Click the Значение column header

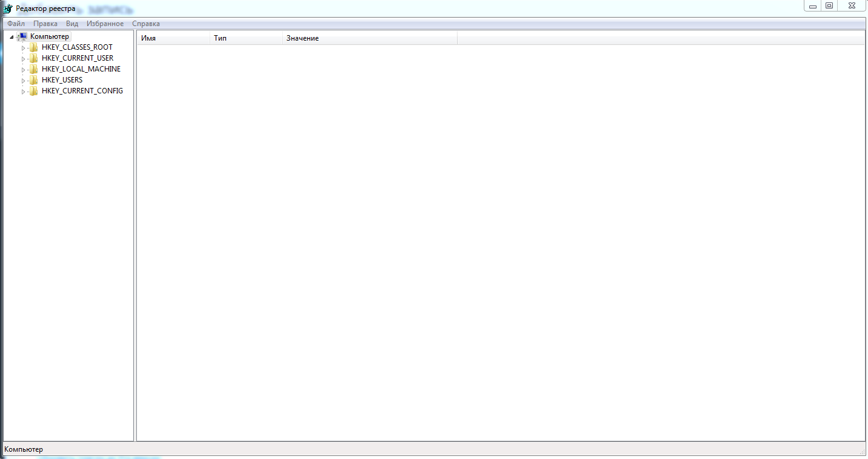pyautogui.click(x=369, y=38)
